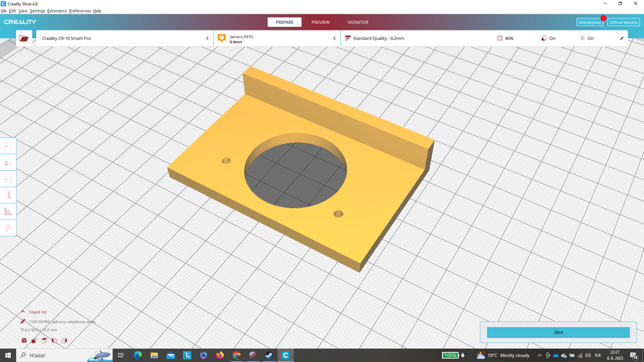Viewport: 644px width, 362px height.
Task: Open Mail app from taskbar
Action: [x=170, y=355]
